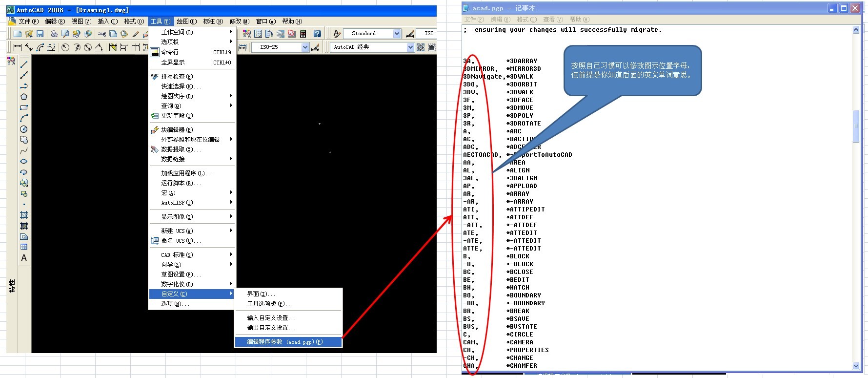Click the Text Style icon beside Standard
This screenshot has width=868, height=378.
[x=337, y=34]
